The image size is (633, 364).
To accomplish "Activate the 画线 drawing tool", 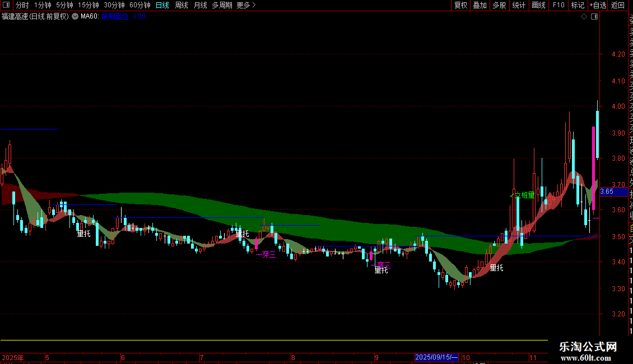I will point(538,5).
